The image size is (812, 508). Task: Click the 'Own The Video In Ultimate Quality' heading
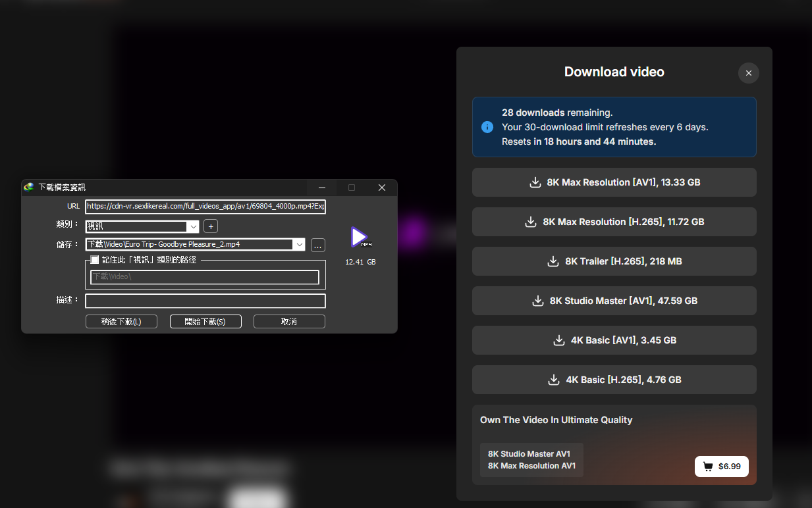556,420
